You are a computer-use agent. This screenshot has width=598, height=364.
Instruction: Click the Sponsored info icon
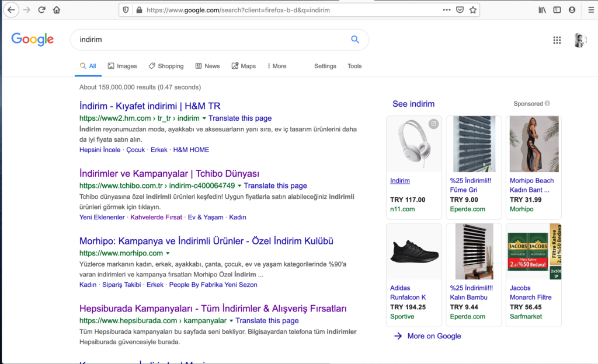click(x=547, y=103)
